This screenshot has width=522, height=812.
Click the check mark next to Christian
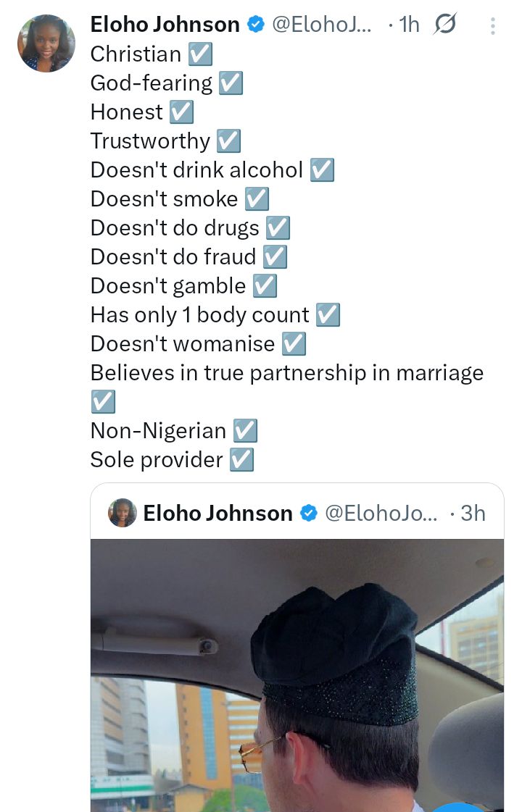point(200,54)
